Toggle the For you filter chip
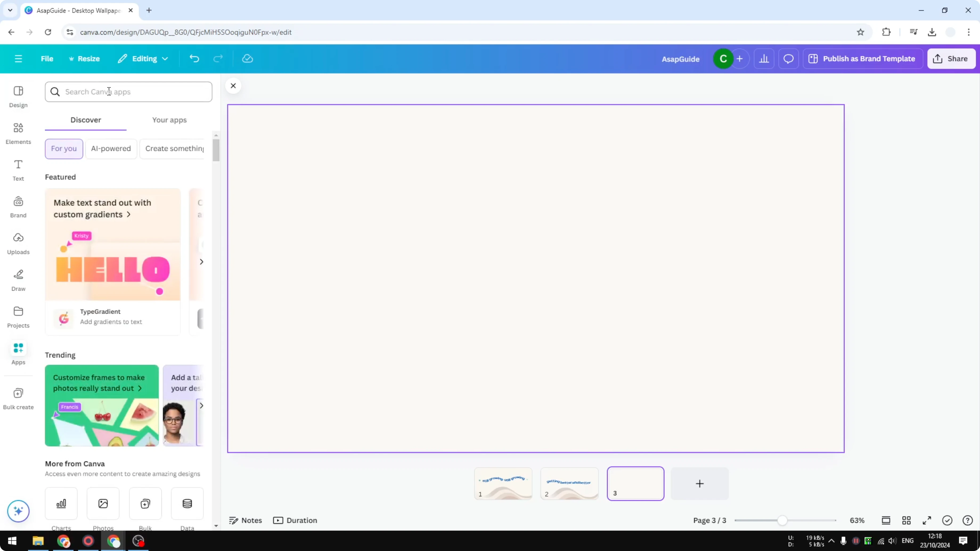 (x=64, y=149)
